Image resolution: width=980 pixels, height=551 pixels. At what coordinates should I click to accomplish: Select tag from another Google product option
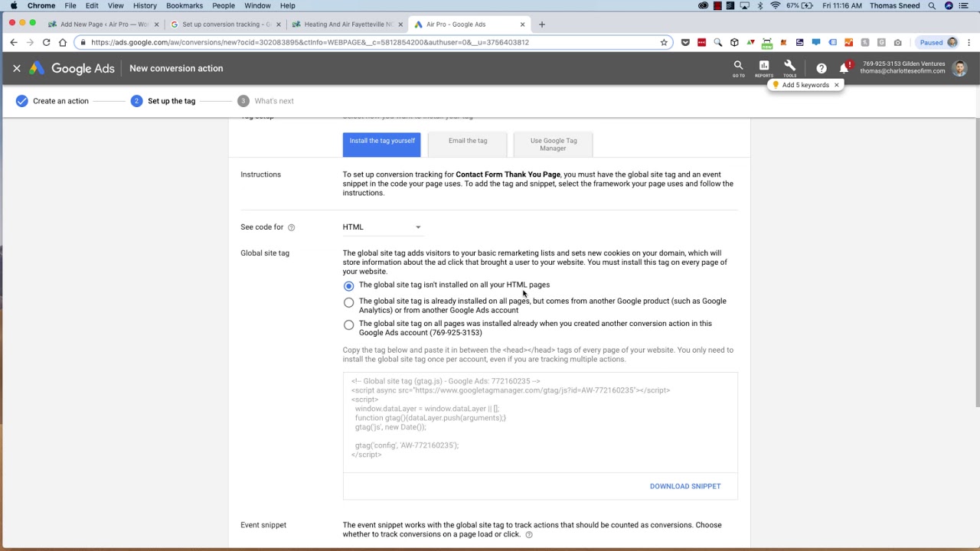(348, 302)
